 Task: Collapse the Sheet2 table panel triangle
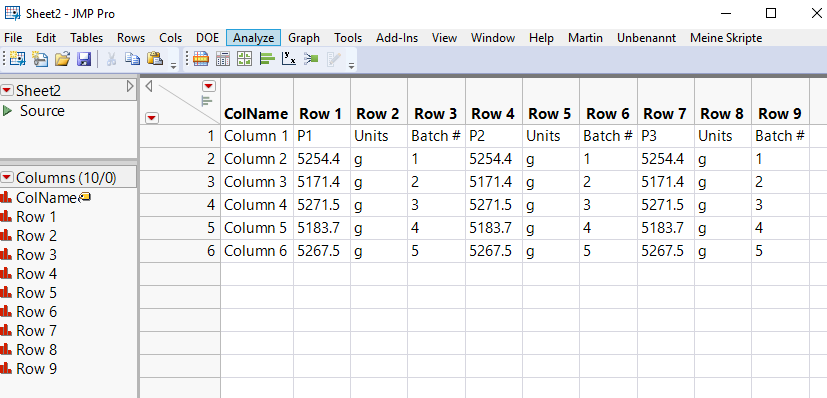pyautogui.click(x=130, y=86)
